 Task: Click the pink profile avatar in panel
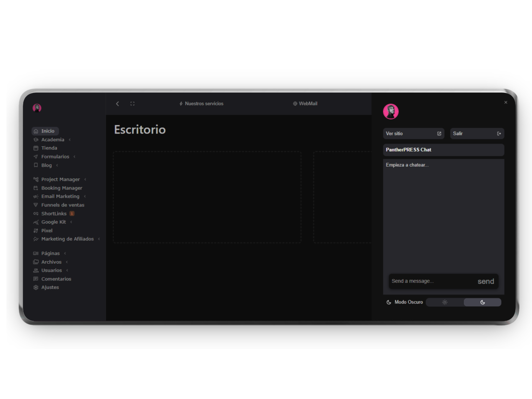pos(391,111)
